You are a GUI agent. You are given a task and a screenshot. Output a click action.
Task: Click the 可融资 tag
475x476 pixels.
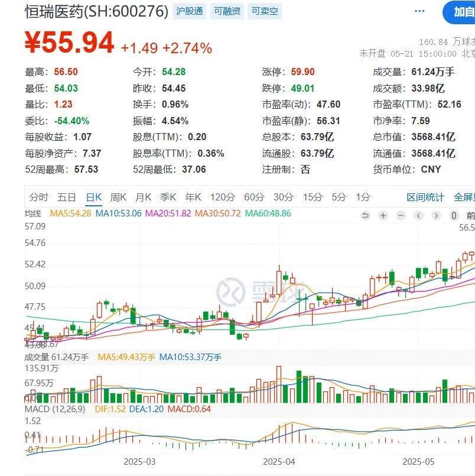[227, 11]
